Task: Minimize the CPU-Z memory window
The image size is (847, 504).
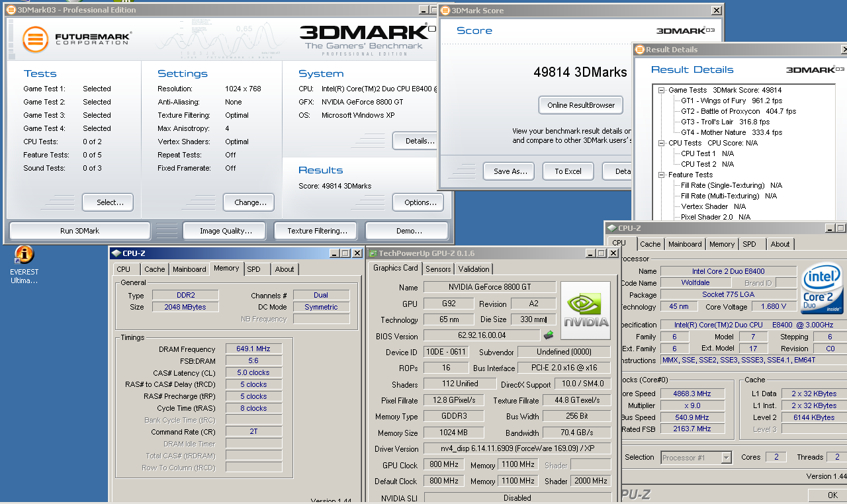Action: (x=335, y=253)
